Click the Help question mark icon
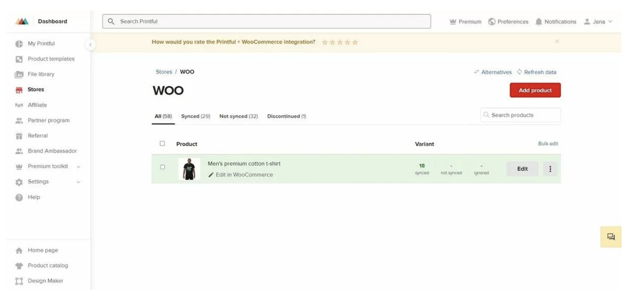 click(x=19, y=197)
